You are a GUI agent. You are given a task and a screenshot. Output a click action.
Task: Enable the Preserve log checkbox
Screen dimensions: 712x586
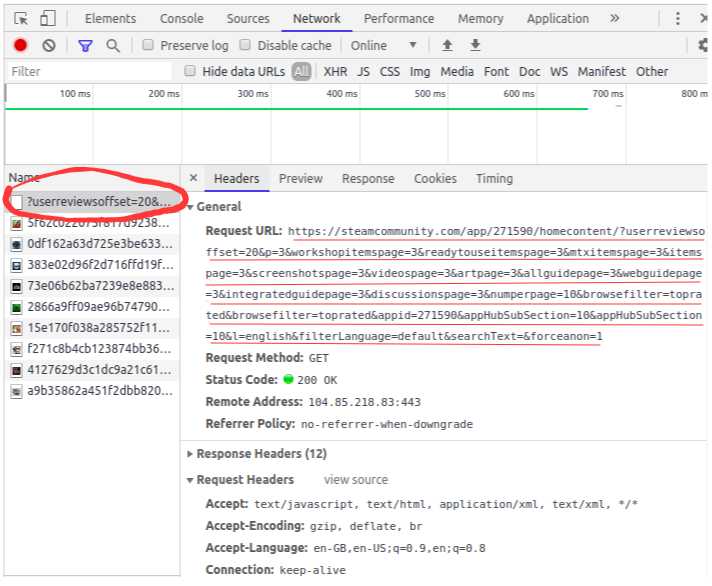[148, 44]
